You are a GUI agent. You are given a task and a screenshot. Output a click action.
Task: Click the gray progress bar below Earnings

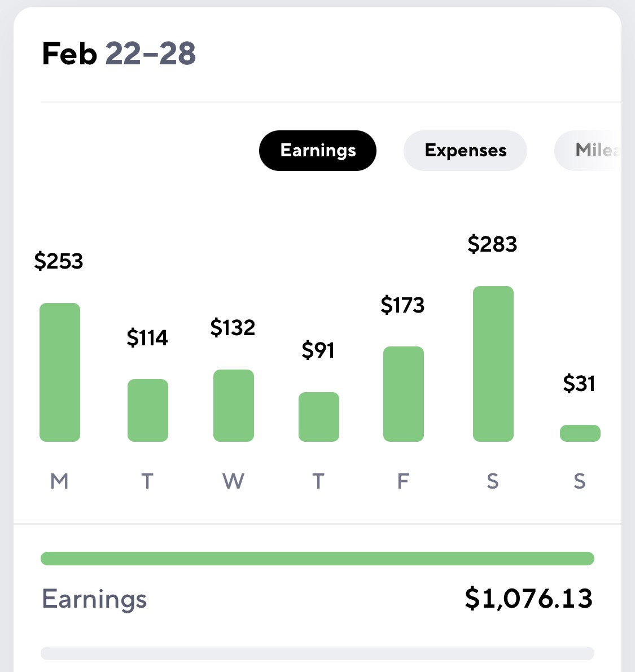coord(317,653)
